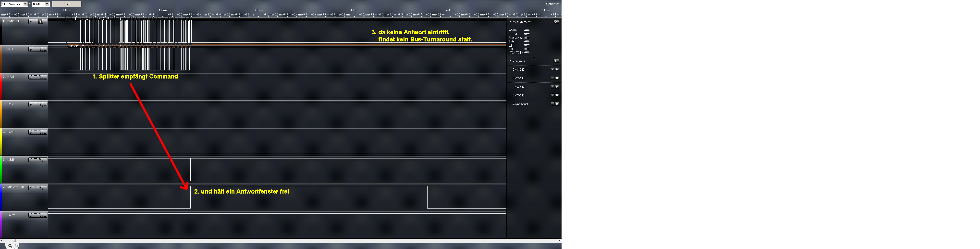
Task: Toggle falling edge trigger on MRLATCHED channel
Action: point(40,188)
